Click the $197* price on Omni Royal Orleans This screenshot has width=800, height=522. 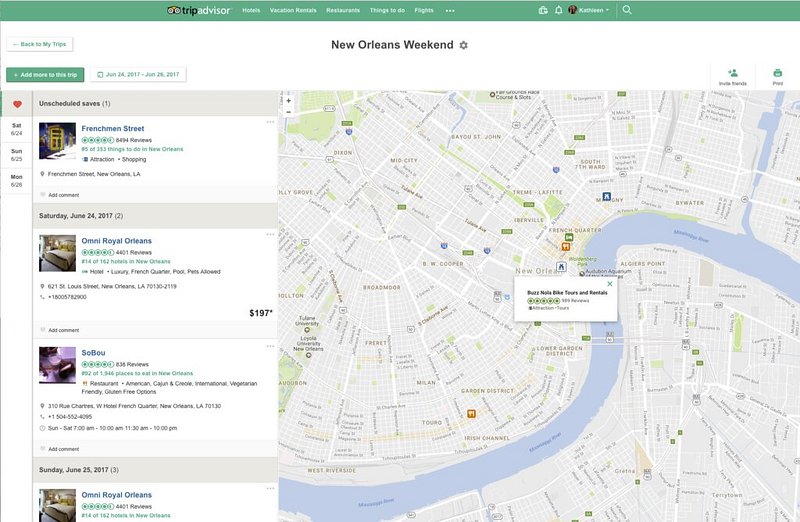tap(261, 313)
